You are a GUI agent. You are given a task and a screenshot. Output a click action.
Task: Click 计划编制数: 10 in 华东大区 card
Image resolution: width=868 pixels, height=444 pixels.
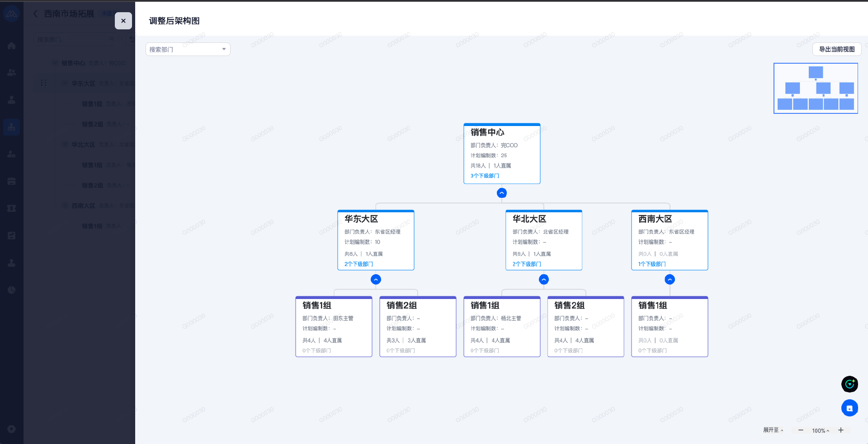[362, 242]
